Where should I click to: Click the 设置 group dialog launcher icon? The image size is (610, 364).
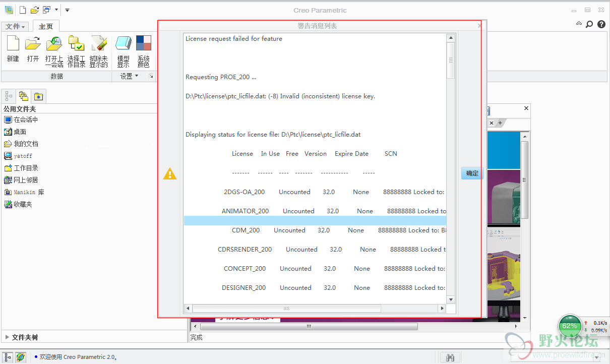[x=151, y=76]
